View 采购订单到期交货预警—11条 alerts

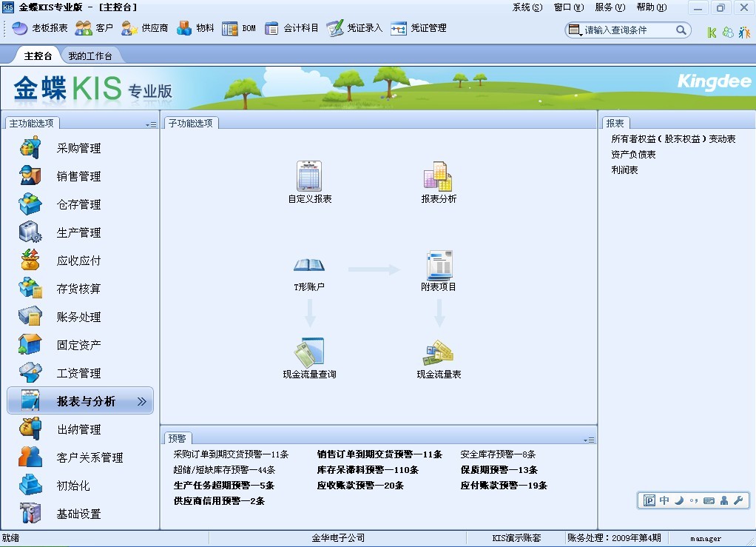[x=231, y=454]
